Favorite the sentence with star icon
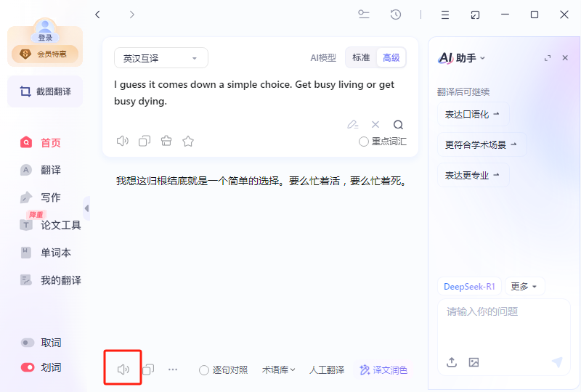 (x=188, y=141)
